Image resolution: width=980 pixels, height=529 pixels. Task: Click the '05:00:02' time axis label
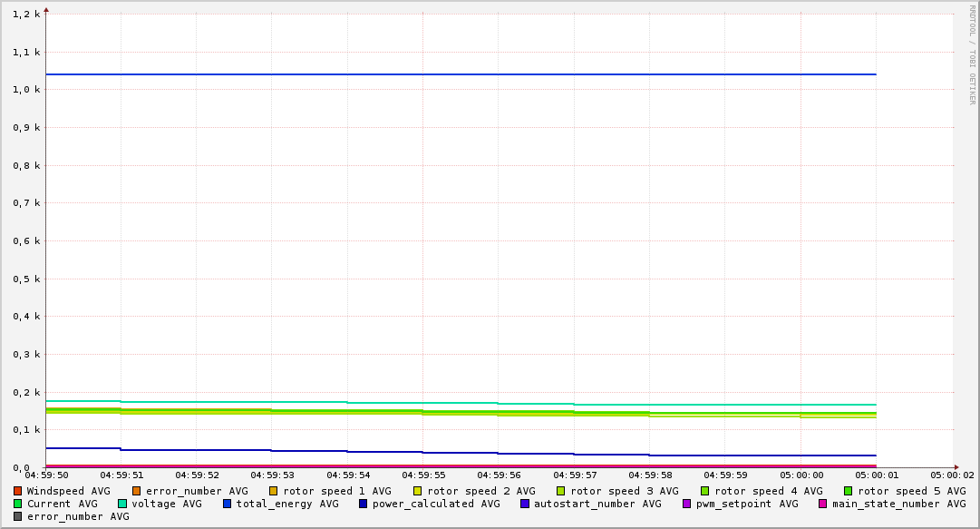(x=952, y=475)
